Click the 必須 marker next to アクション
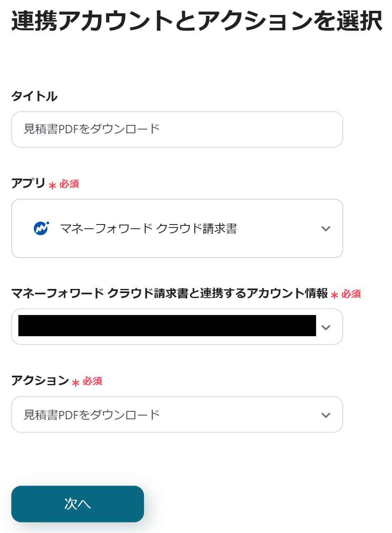 [93, 381]
